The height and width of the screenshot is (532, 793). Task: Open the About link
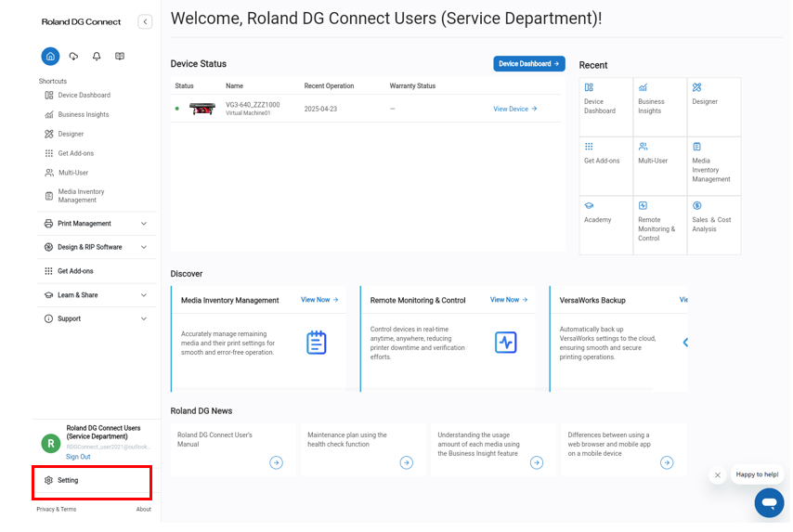[x=144, y=509]
